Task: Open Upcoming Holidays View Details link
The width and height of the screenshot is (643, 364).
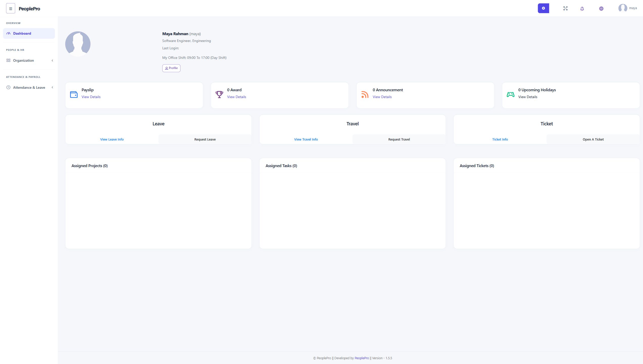Action: coord(528,97)
